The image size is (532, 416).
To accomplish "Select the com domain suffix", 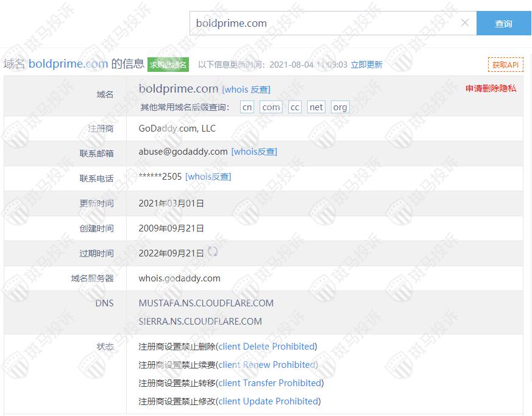I will (x=271, y=107).
